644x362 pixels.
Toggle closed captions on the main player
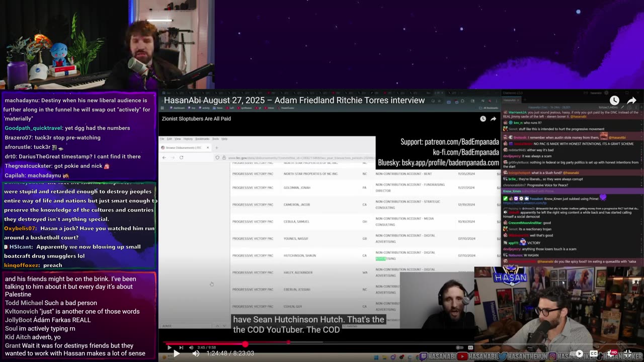point(594,353)
